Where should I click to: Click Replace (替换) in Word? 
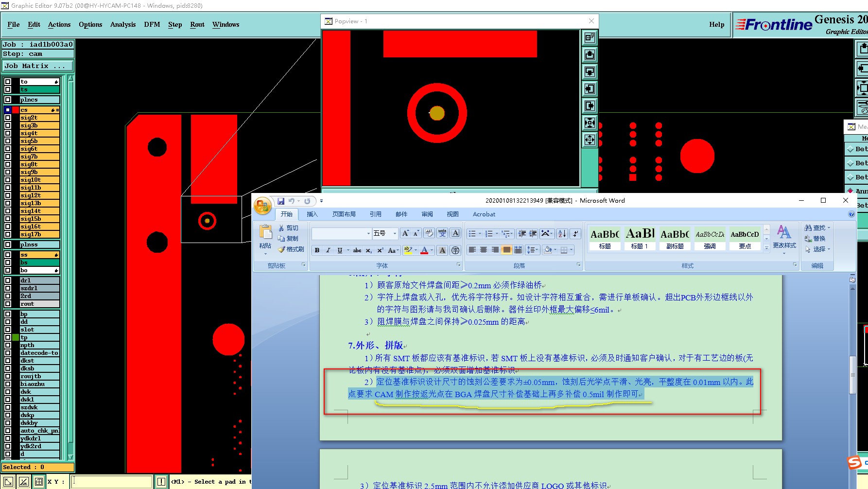tap(815, 238)
